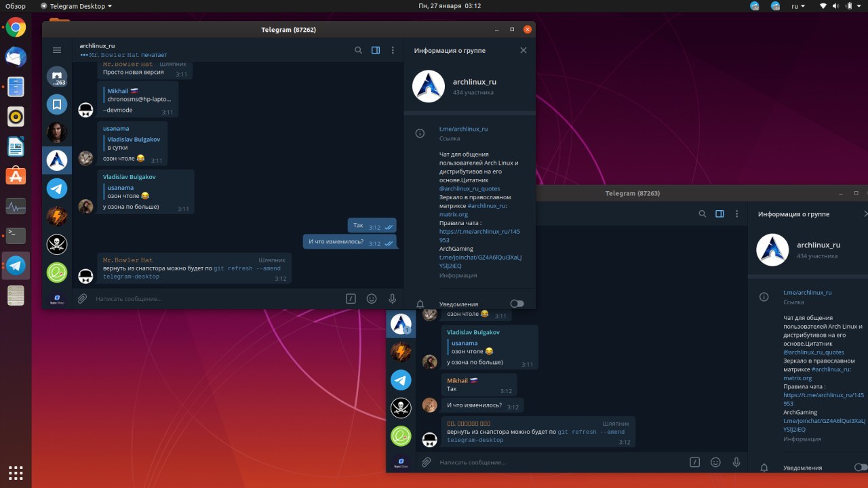Open orange lightning avatar in background window sidebar
Image resolution: width=868 pixels, height=488 pixels.
tap(401, 352)
